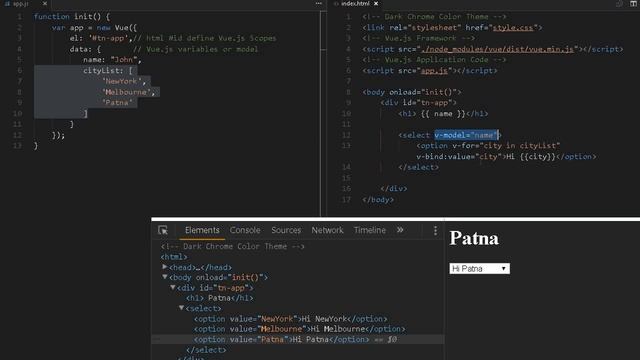Expand the head node in the Elements tree
The width and height of the screenshot is (640, 360).
164,267
